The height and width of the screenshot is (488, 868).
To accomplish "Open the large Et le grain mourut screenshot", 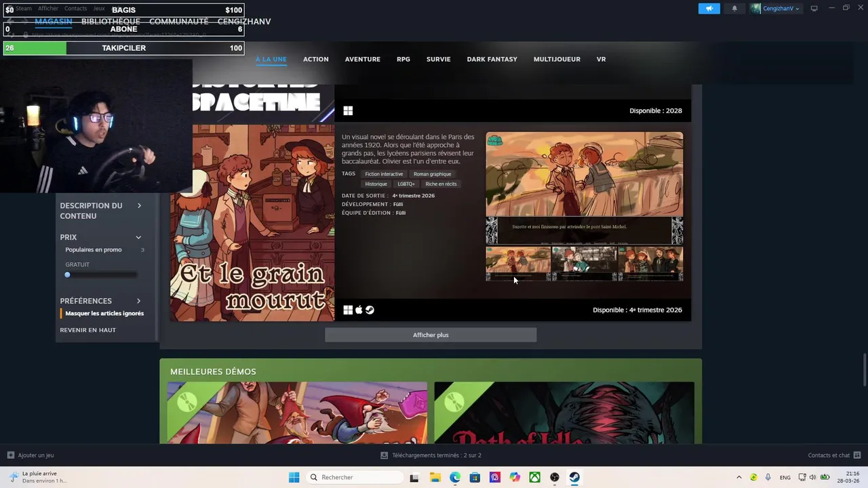I will pyautogui.click(x=585, y=188).
